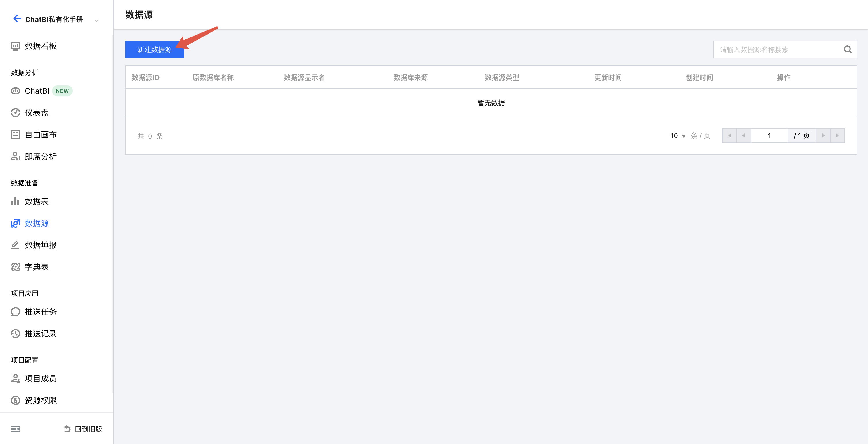Navigate to 项目成员 settings
This screenshot has height=444, width=868.
coord(41,379)
